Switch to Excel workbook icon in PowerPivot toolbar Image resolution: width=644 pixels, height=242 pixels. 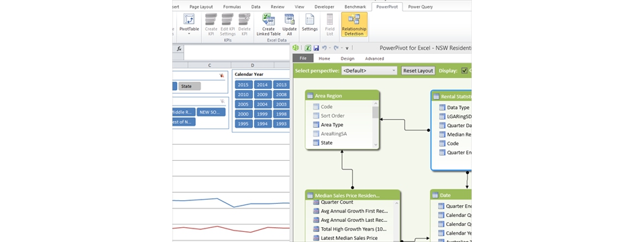point(308,48)
